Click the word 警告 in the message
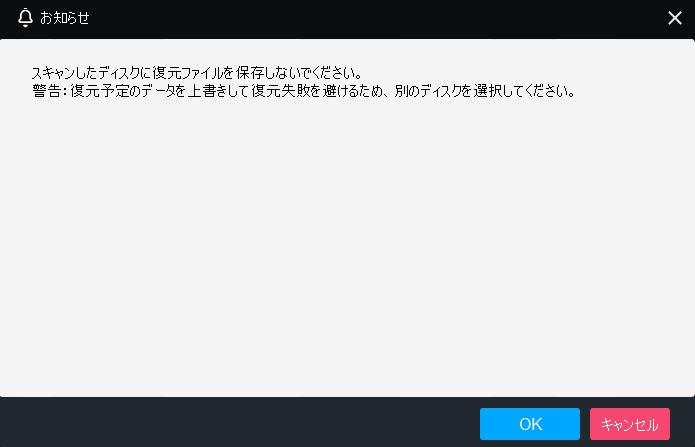695x447 pixels. (47, 91)
